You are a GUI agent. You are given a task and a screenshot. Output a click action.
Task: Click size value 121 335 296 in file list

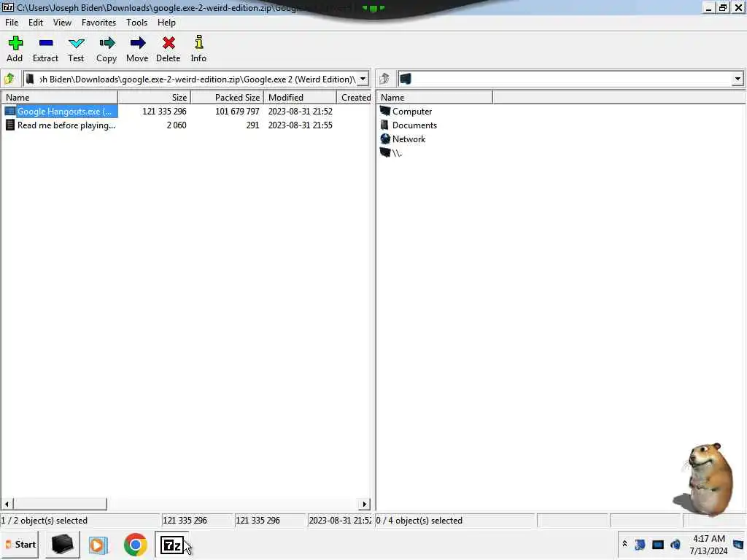coord(164,112)
